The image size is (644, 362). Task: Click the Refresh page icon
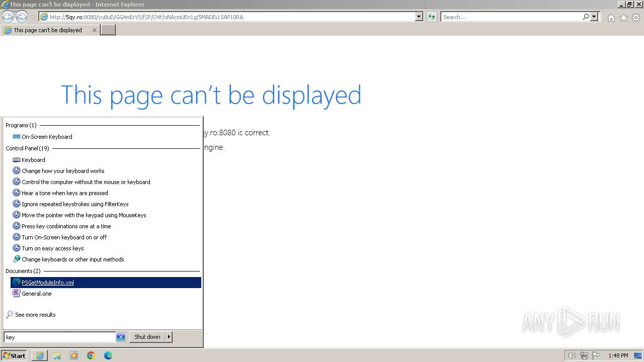(432, 17)
